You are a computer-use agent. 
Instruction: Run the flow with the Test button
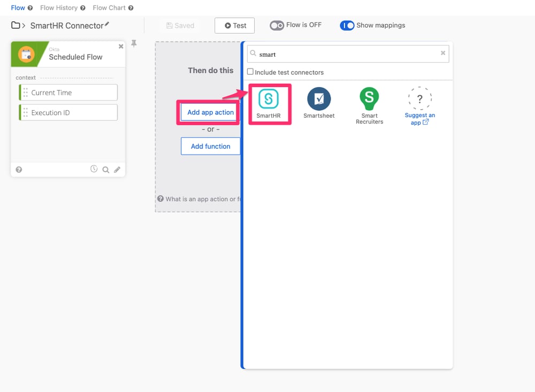(235, 26)
